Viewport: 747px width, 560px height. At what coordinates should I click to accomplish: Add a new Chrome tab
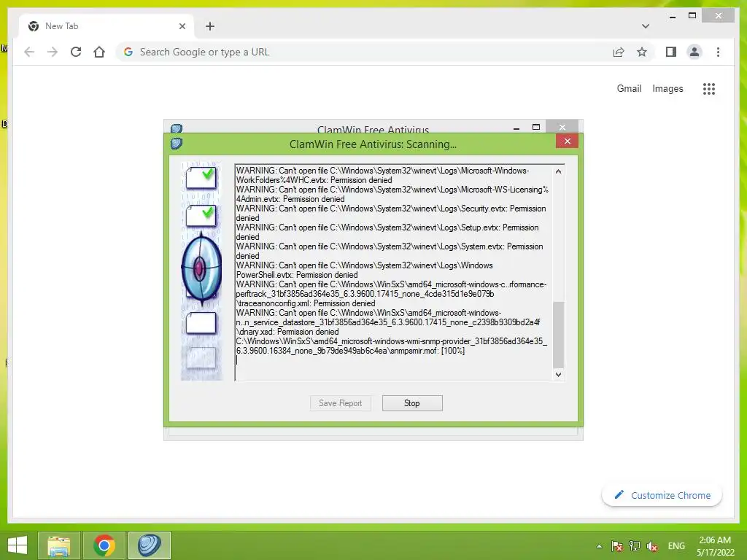coord(210,26)
